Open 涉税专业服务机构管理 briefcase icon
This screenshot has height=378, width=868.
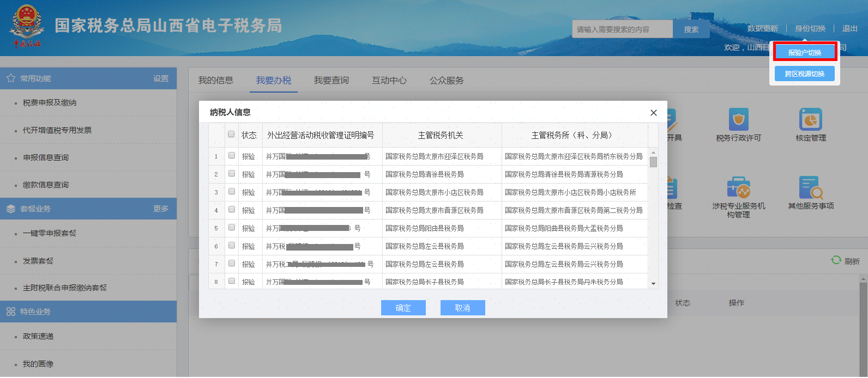point(738,187)
